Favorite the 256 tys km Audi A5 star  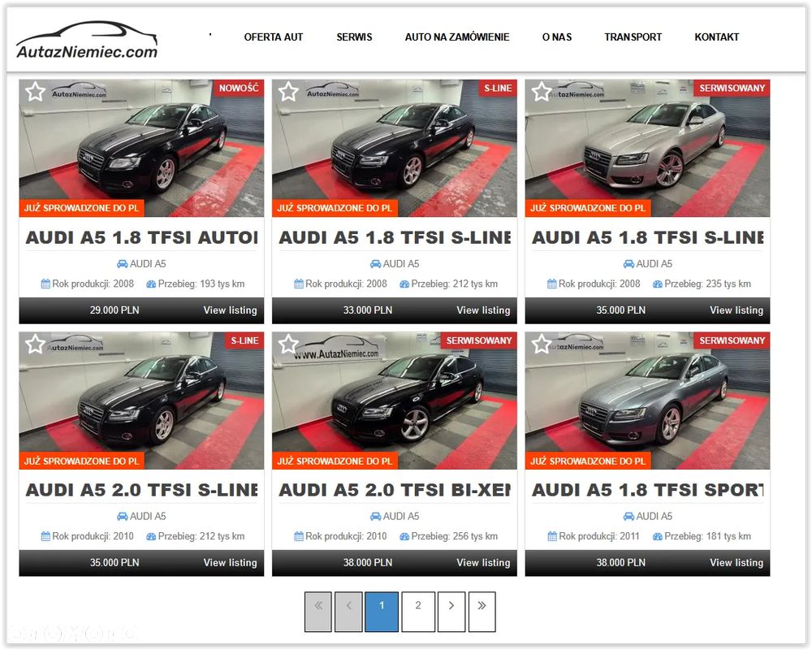coord(288,344)
